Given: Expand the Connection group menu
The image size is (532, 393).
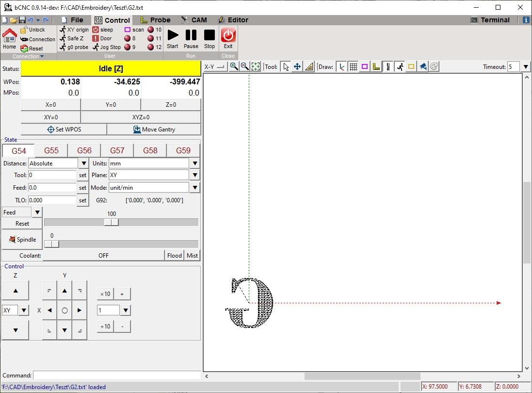Looking at the screenshot, I should (28, 56).
